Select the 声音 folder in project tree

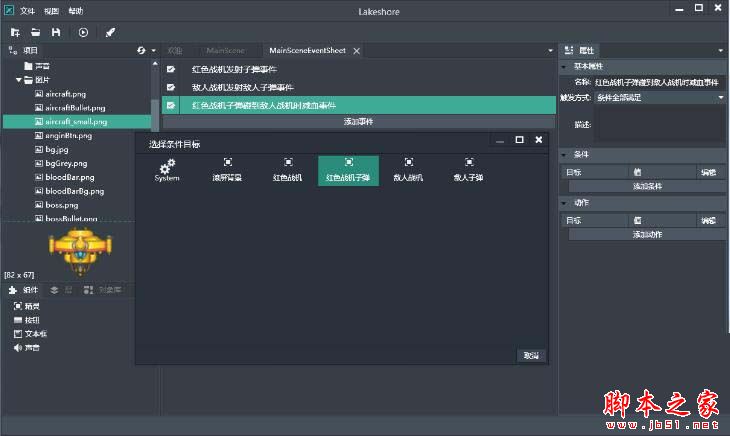37,66
